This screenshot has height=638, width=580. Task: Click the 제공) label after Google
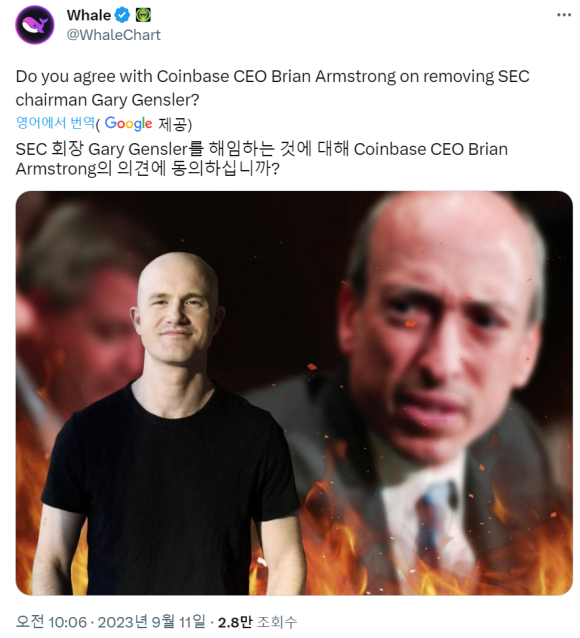point(175,124)
